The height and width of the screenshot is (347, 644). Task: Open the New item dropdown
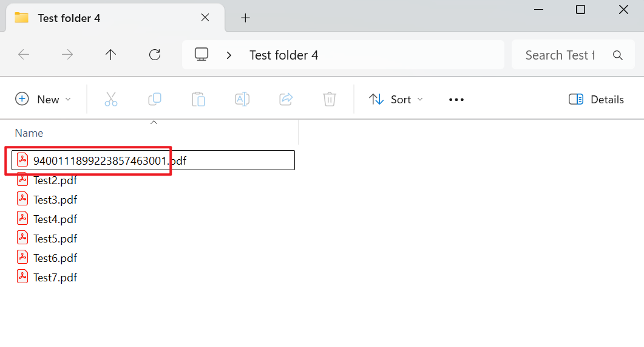(42, 100)
